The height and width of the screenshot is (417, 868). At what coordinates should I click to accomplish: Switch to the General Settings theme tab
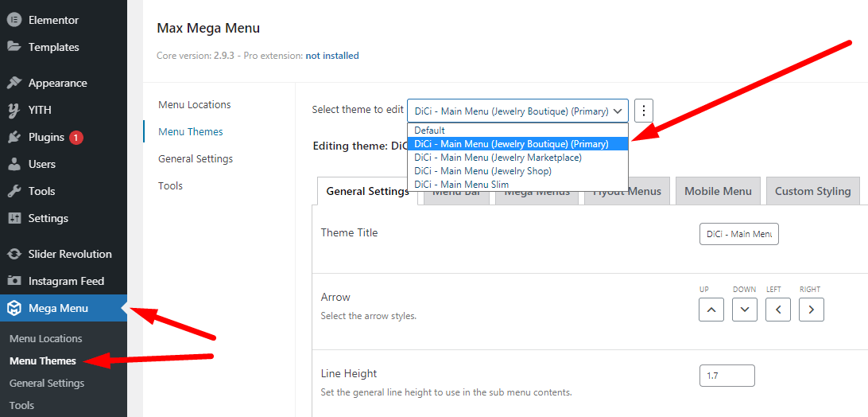pos(367,191)
